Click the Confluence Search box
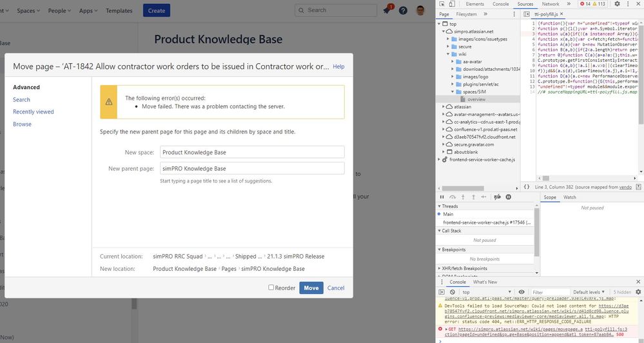This screenshot has height=343, width=644. click(336, 10)
